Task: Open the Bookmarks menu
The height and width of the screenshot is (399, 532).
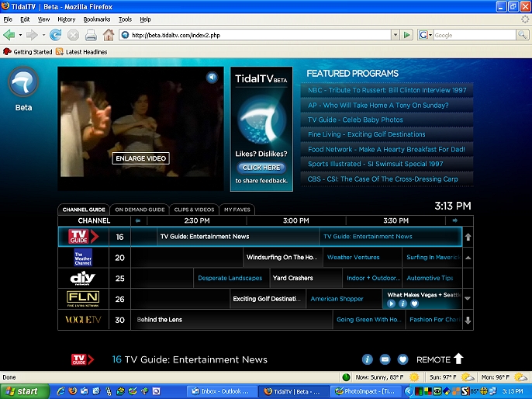Action: 97,19
